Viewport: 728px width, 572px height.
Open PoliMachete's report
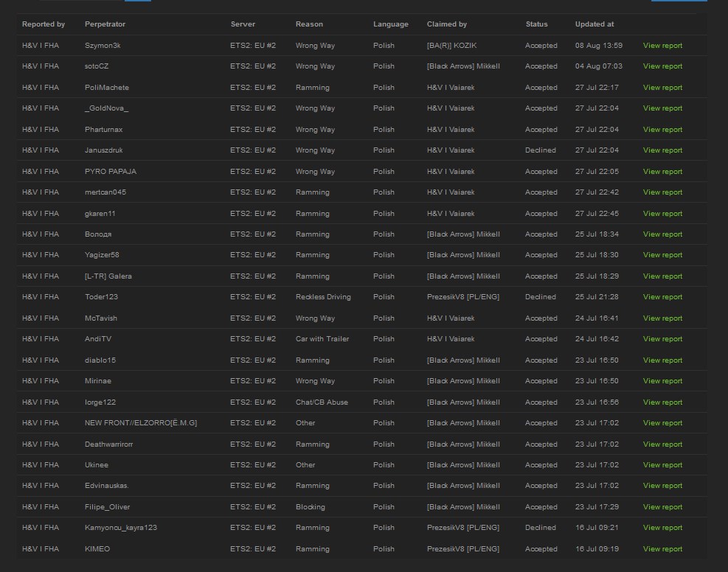[x=662, y=88]
